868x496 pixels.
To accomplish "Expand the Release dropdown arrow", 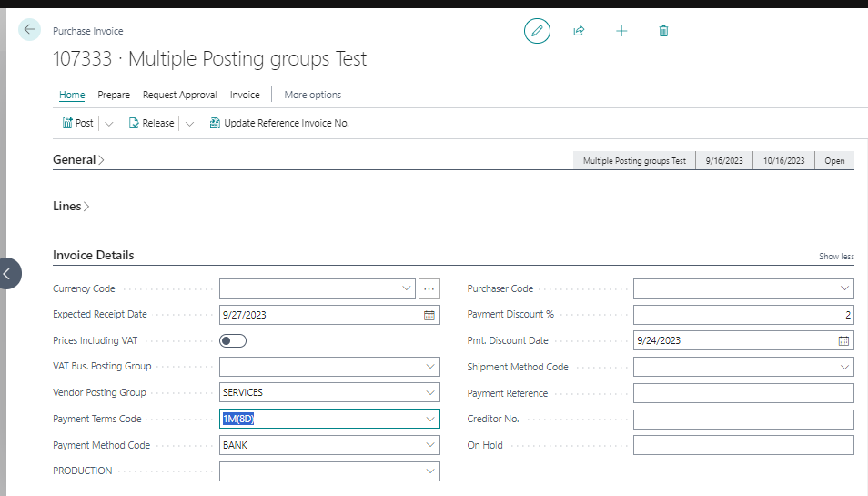I will pos(190,124).
